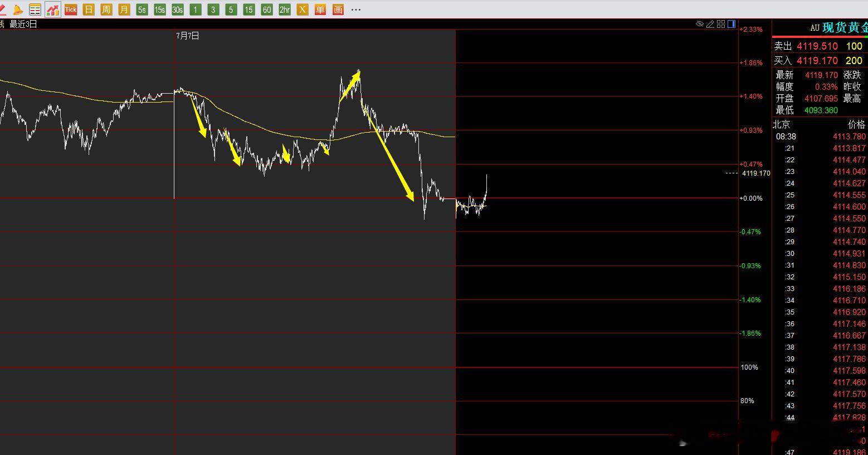Click the 价格 column header
This screenshot has height=455, width=868.
coord(857,124)
